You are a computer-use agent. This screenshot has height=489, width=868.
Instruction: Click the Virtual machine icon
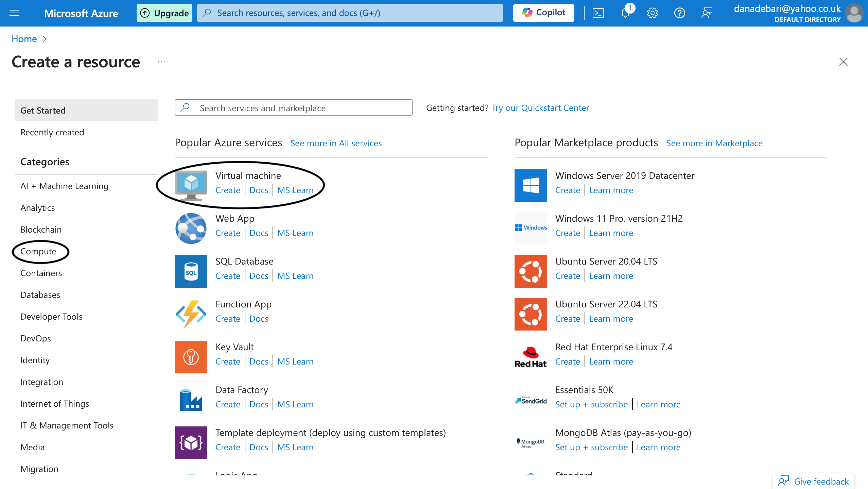click(191, 185)
